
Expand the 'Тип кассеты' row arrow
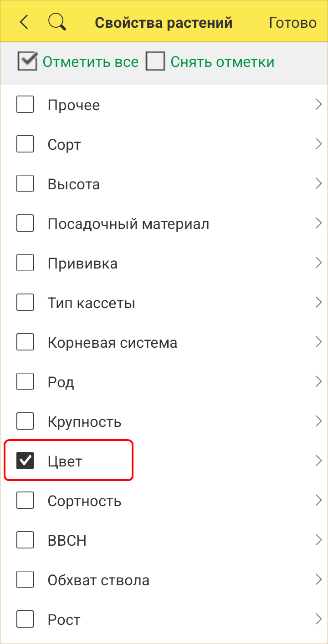coord(318,302)
